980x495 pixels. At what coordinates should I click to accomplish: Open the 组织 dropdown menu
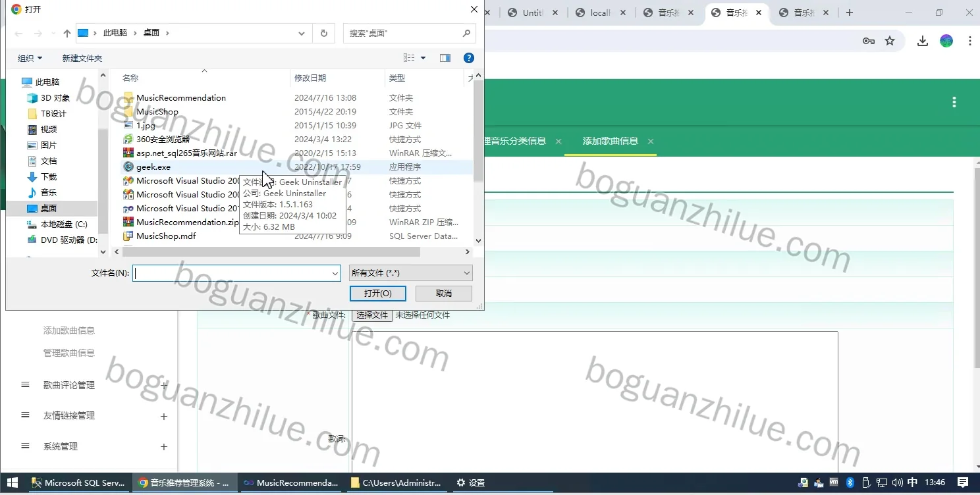(x=30, y=59)
